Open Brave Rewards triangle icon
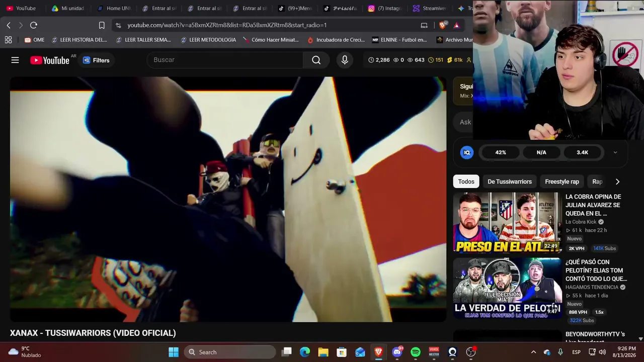This screenshot has width=644, height=362. [456, 25]
